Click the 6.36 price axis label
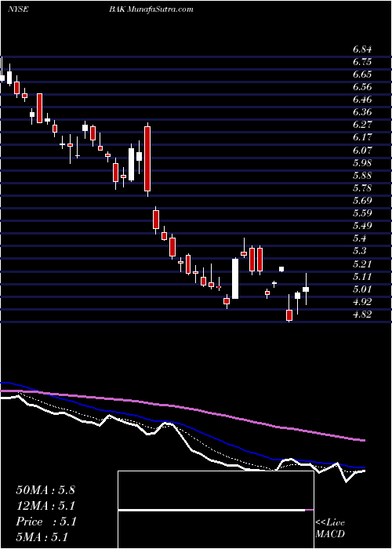This screenshot has width=392, height=549. click(x=362, y=112)
